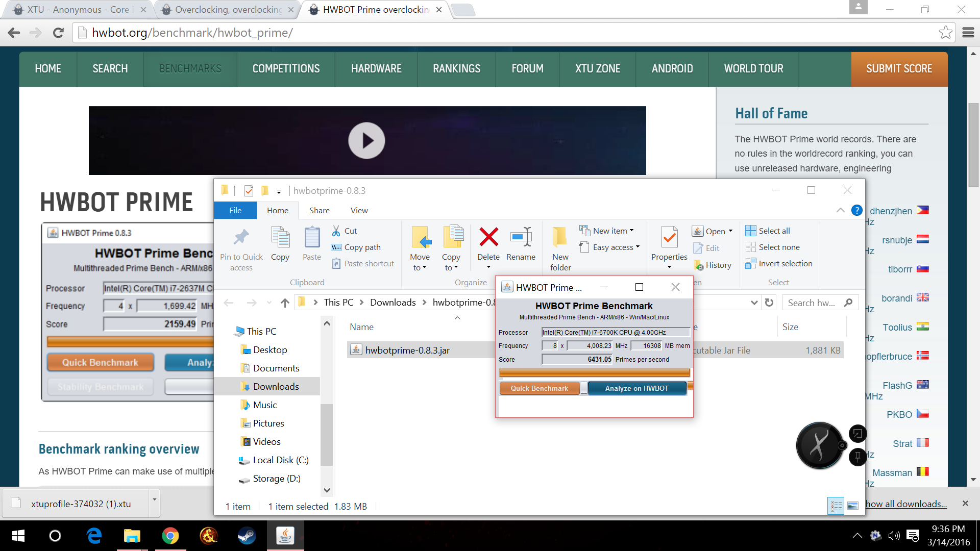
Task: Reload the hwbot page
Action: 58,33
